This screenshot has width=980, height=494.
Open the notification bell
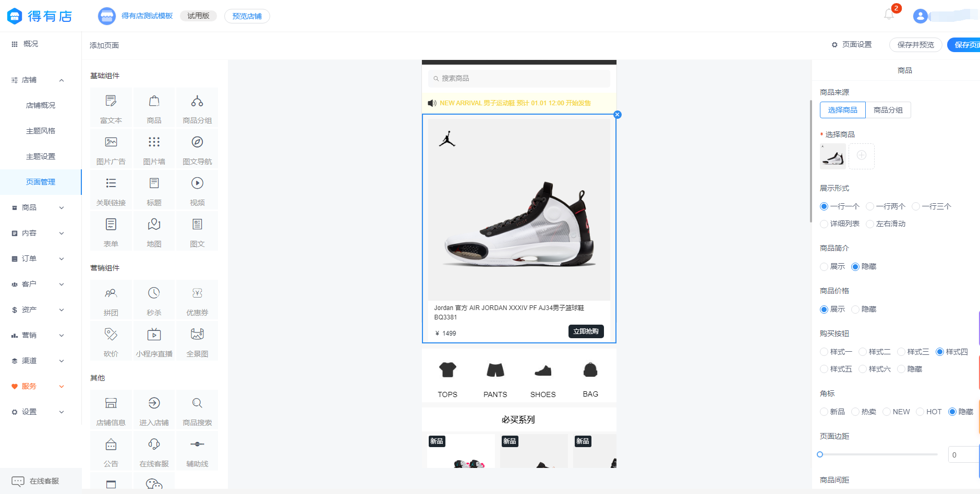pyautogui.click(x=889, y=15)
